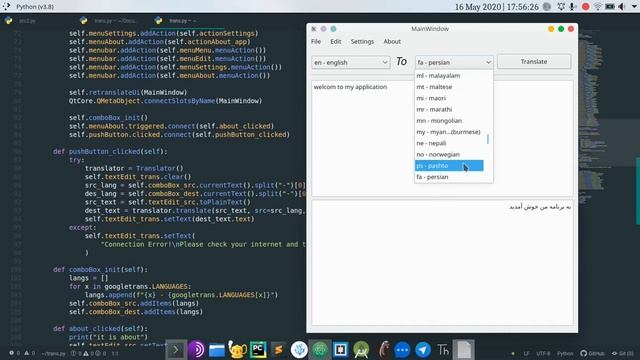Open the blue square dock icon
The width and height of the screenshot is (640, 360).
(340, 350)
